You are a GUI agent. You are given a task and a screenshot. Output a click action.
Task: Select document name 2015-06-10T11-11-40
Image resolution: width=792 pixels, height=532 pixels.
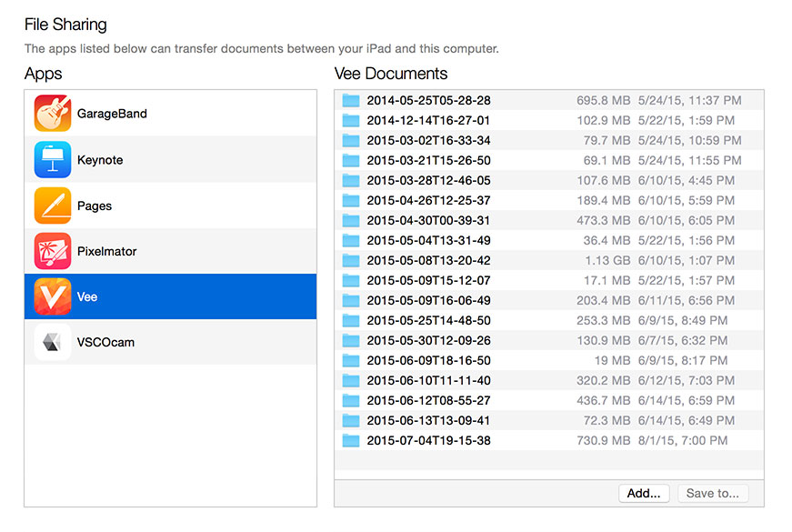click(429, 380)
